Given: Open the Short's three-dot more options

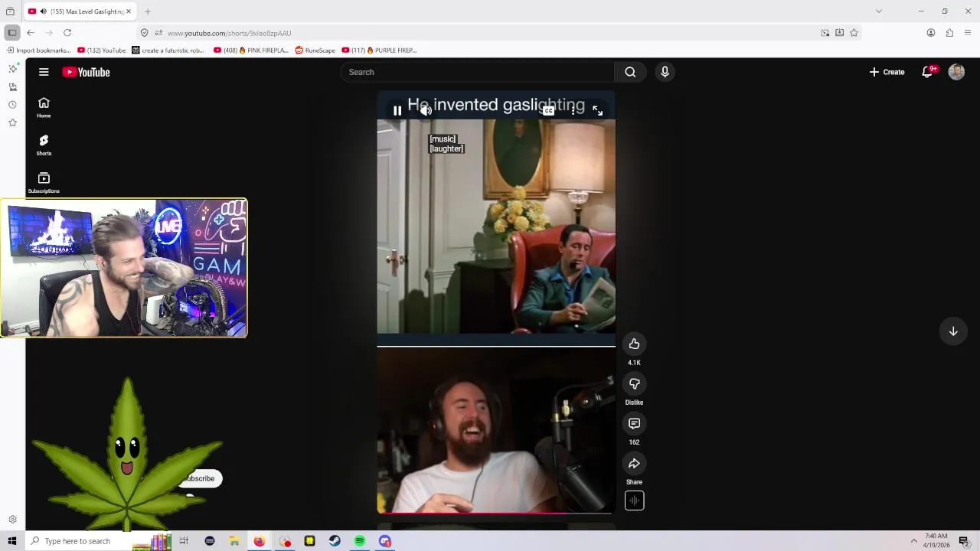Looking at the screenshot, I should click(x=573, y=110).
